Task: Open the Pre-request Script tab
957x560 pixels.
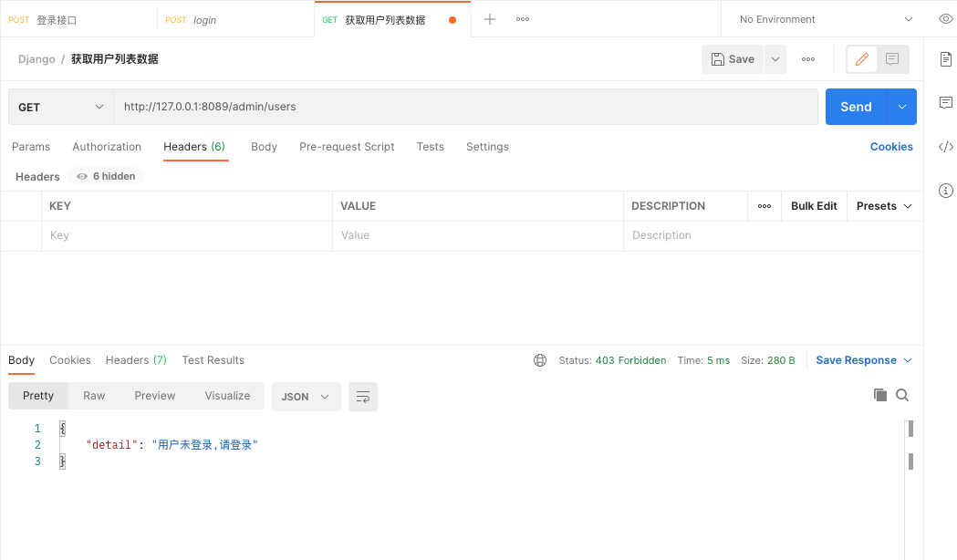Action: click(347, 147)
